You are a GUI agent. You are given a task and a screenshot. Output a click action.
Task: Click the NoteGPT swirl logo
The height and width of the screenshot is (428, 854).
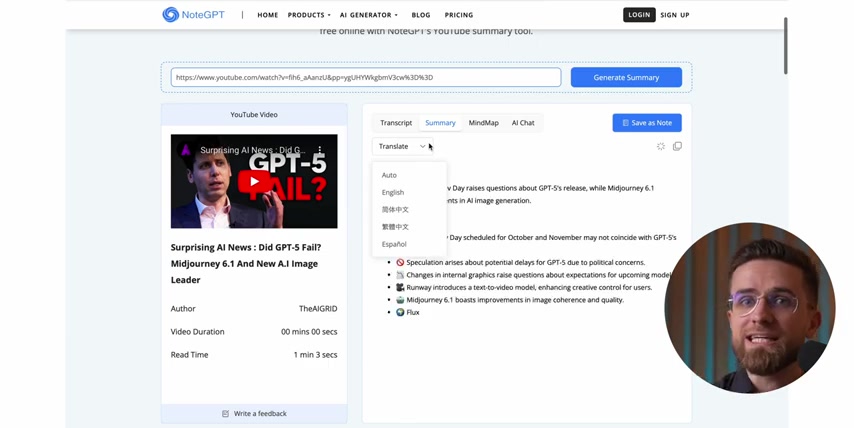click(170, 15)
